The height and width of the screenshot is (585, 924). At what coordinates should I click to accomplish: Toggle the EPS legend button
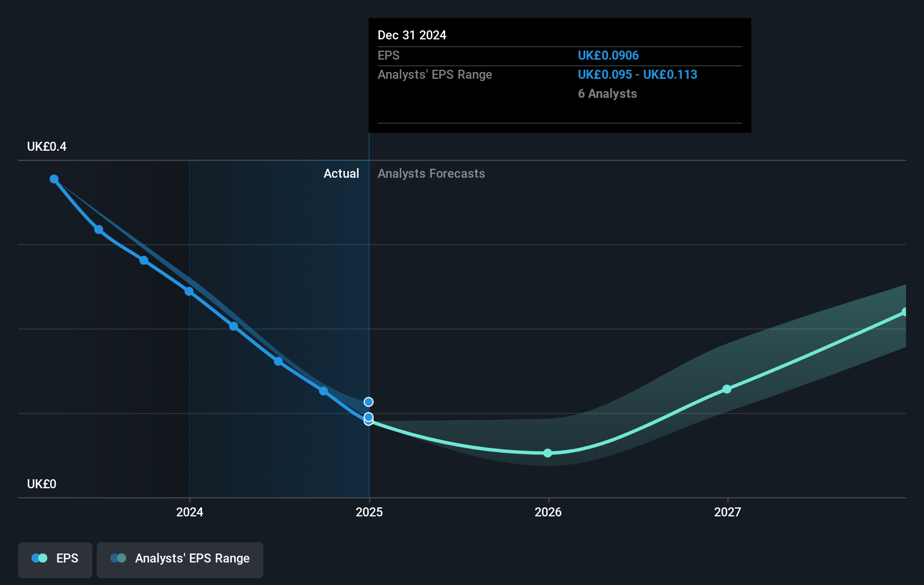coord(55,559)
